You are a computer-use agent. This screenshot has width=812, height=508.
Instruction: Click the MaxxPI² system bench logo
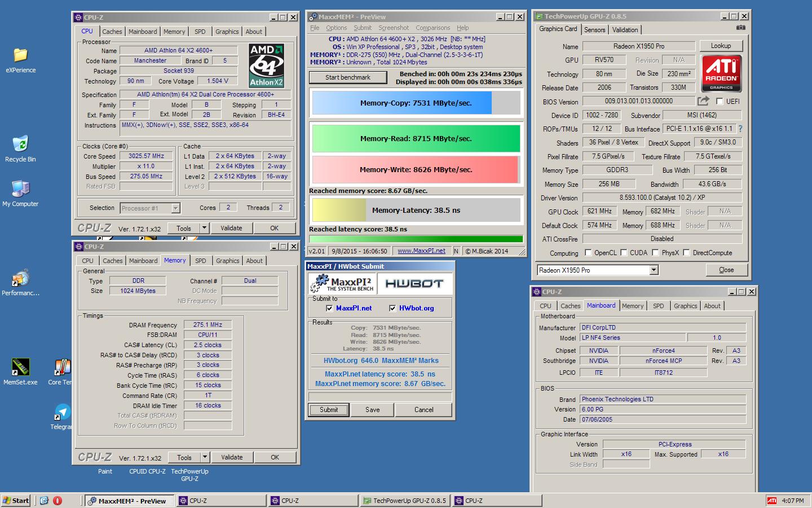click(x=342, y=283)
